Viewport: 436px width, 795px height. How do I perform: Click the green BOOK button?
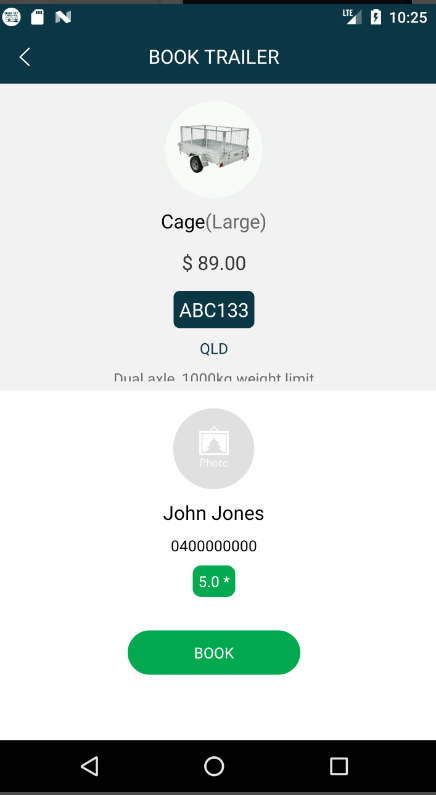click(214, 653)
